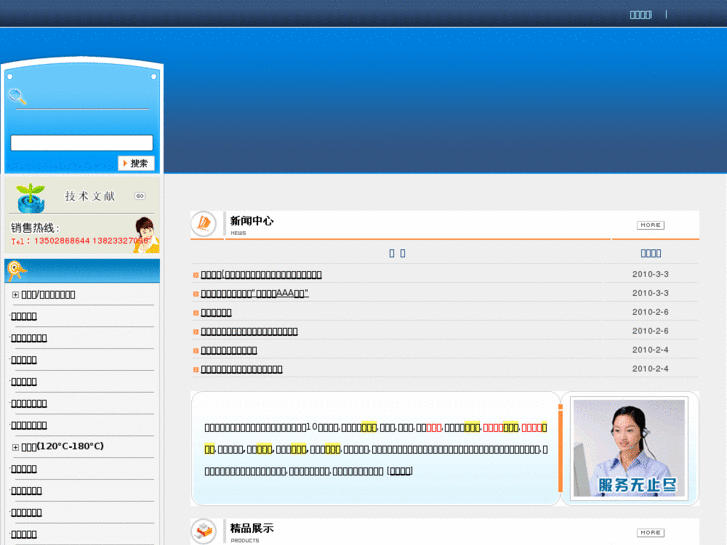This screenshot has height=545, width=727.
Task: Click the 精品展示 section heading
Action: (x=252, y=528)
